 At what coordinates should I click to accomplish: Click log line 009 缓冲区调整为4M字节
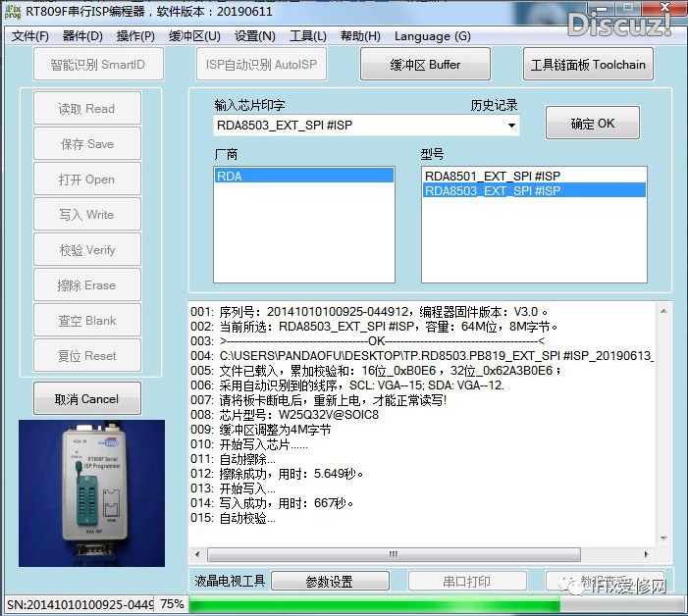(x=261, y=430)
